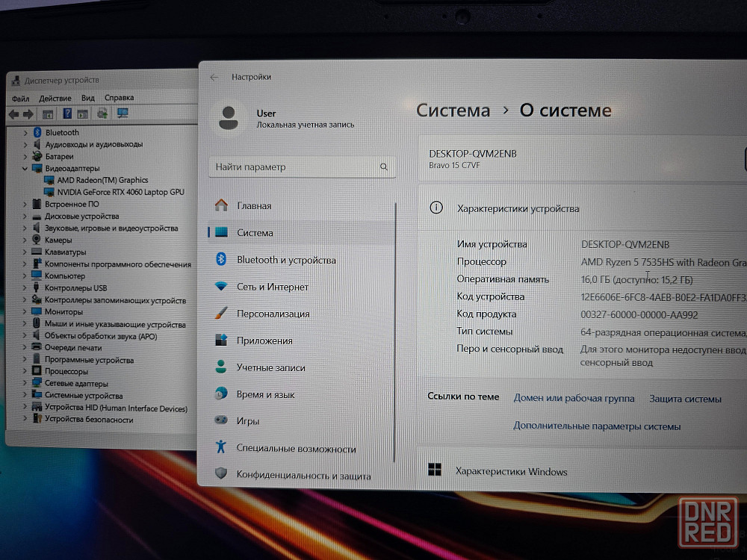Click the Время и язык clock icon
The height and width of the screenshot is (560, 747).
pos(221,393)
